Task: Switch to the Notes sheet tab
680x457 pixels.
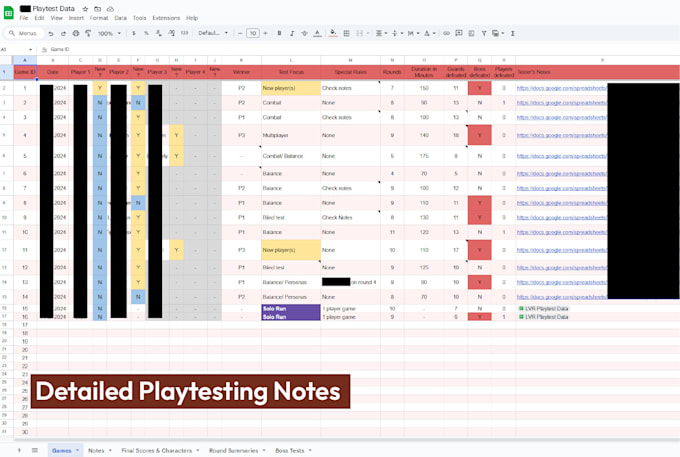Action: pos(96,450)
